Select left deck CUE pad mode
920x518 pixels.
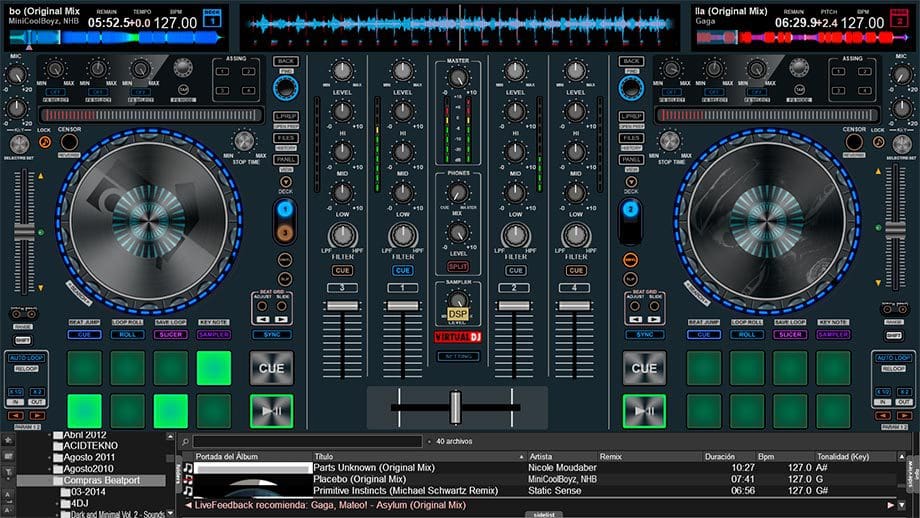point(84,334)
